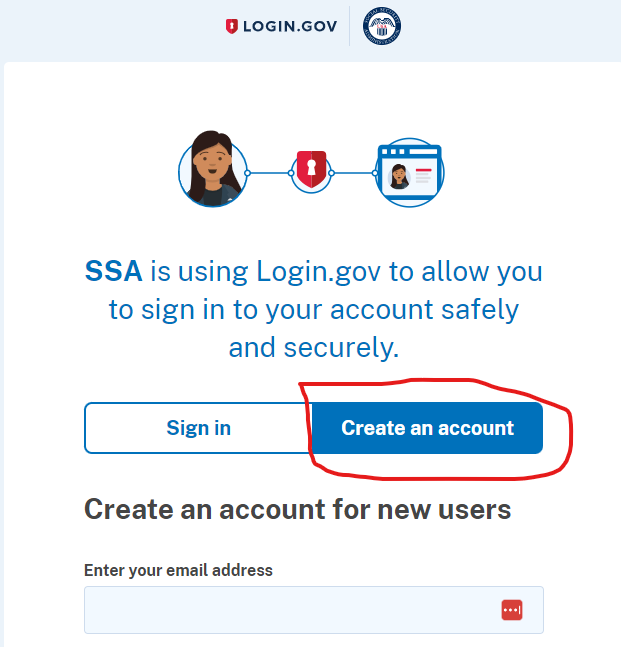Click the connector line between avatar and shield
This screenshot has width=621, height=647.
click(269, 173)
